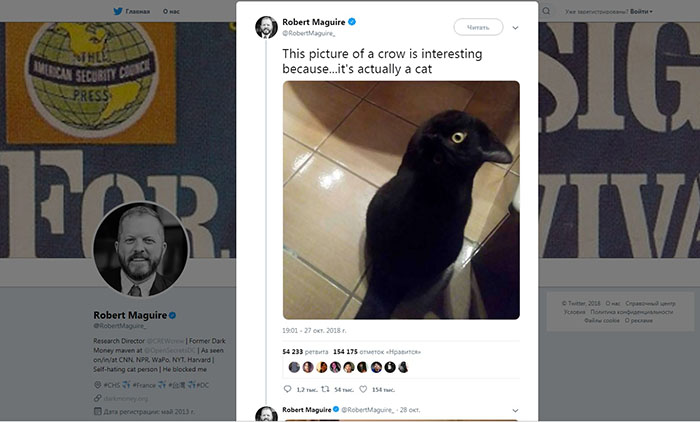The image size is (700, 422).
Task: Click the first liker avatar in row
Action: click(294, 367)
